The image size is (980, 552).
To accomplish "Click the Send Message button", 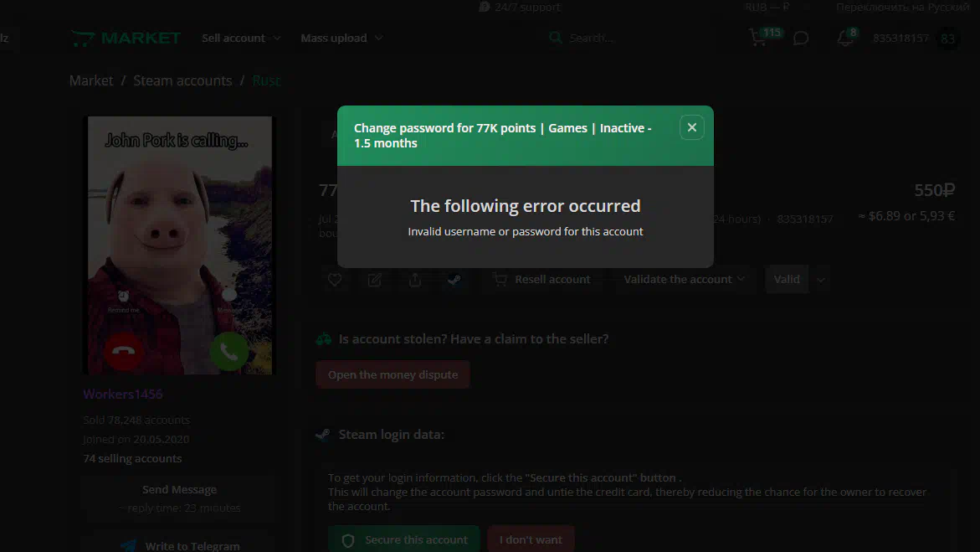I will coord(179,489).
